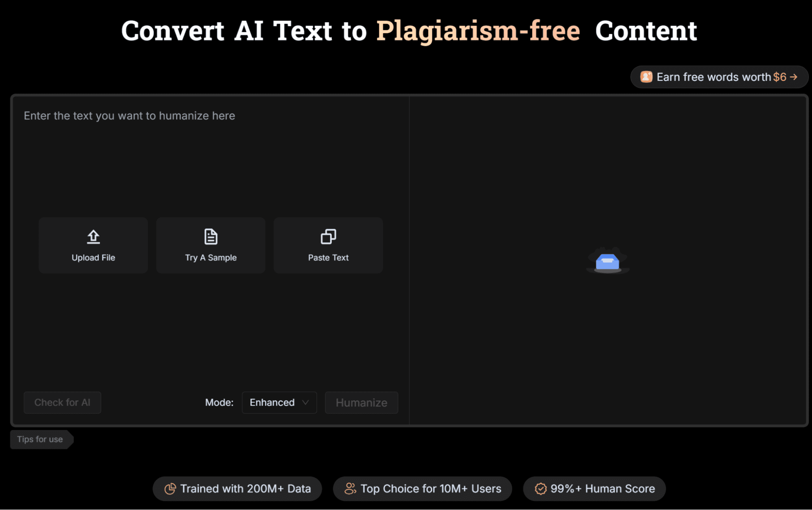Open the Earn free words worth $6 link
The image size is (812, 510).
(x=714, y=77)
